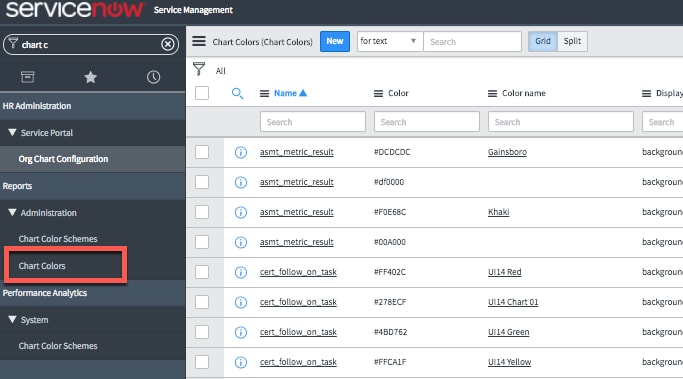Click the New button
Image resolution: width=683 pixels, height=379 pixels.
pyautogui.click(x=335, y=41)
